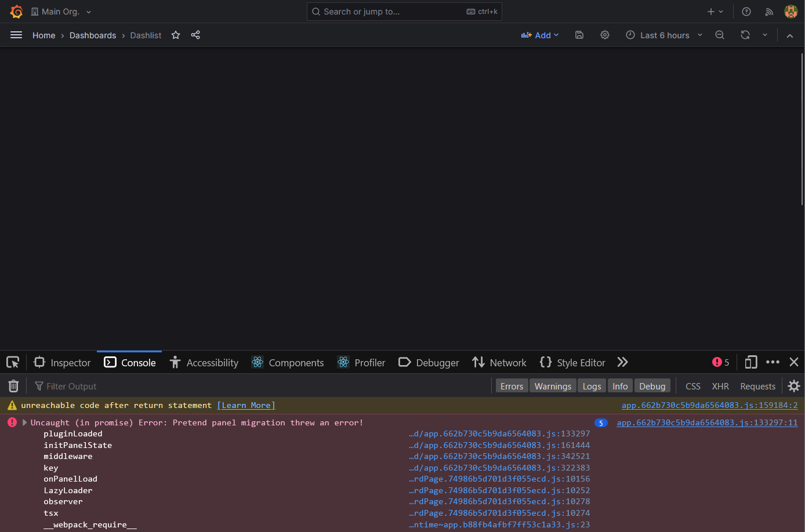Open the Filter Output search field
Image resolution: width=805 pixels, height=532 pixels.
point(71,385)
